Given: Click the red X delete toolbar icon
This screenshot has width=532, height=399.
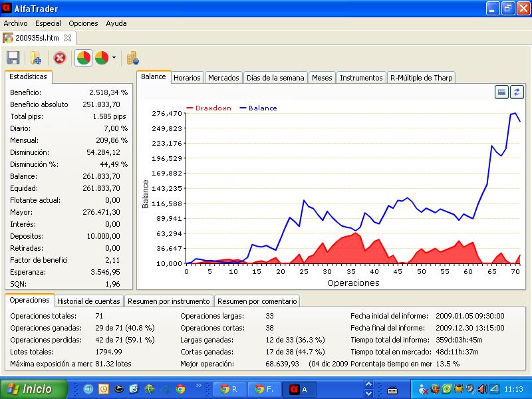Looking at the screenshot, I should click(x=60, y=58).
